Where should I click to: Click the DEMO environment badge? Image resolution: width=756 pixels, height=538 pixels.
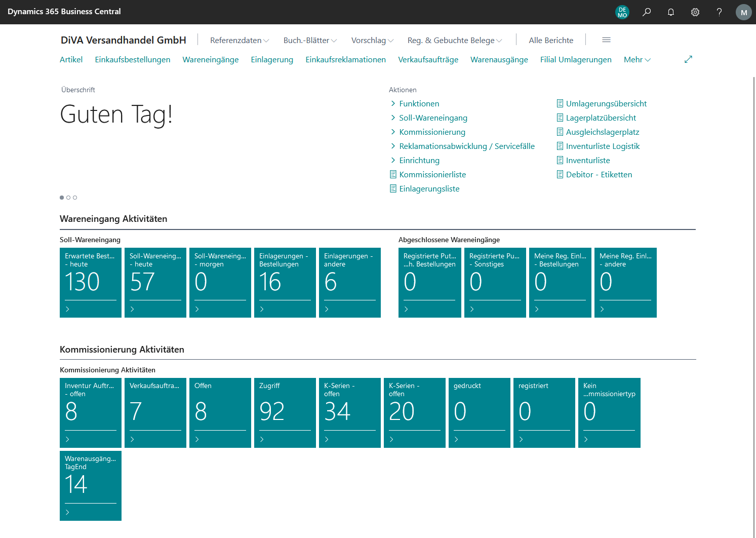622,12
